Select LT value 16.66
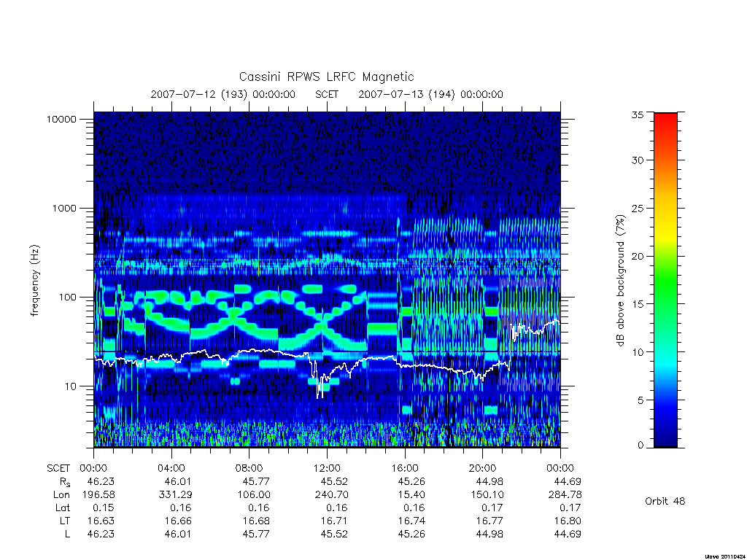Viewport: 747px width, 560px height. click(178, 521)
